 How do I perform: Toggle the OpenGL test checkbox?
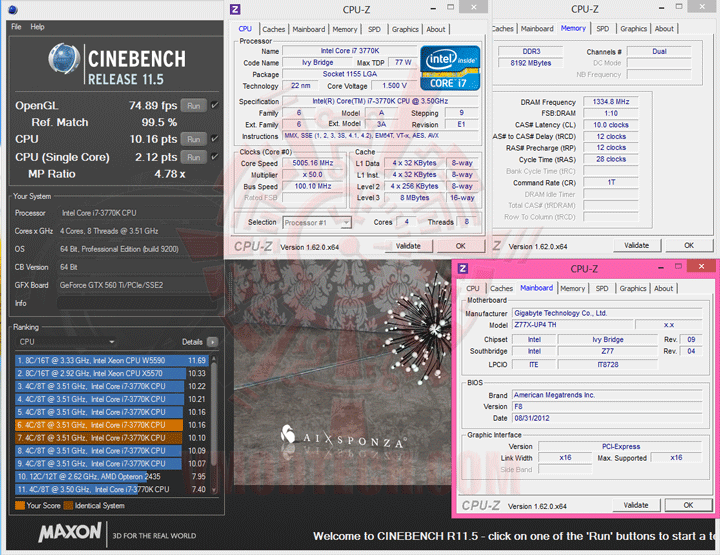214,105
